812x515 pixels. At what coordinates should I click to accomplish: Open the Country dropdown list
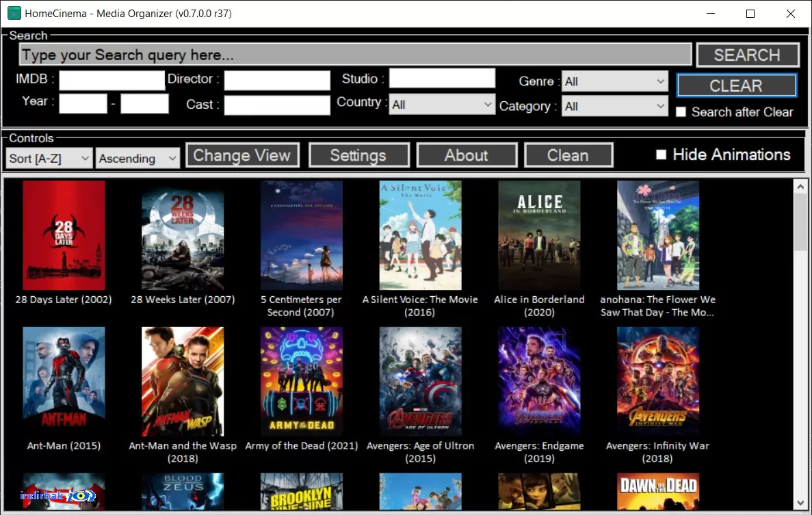tap(442, 105)
